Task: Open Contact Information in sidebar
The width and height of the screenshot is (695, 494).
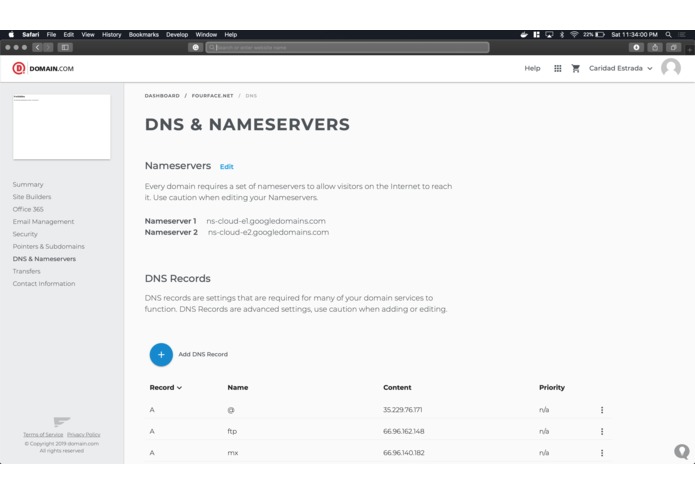Action: [44, 284]
